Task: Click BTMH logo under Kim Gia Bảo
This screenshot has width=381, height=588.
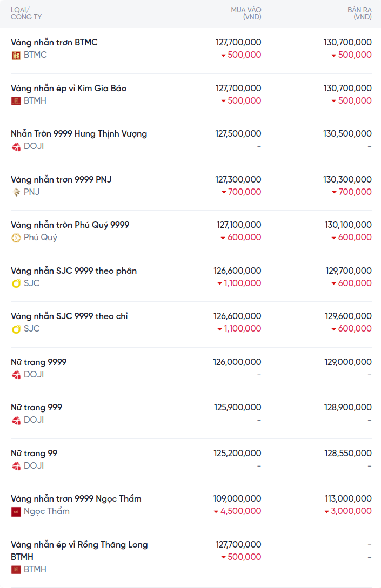Action: click(x=16, y=101)
